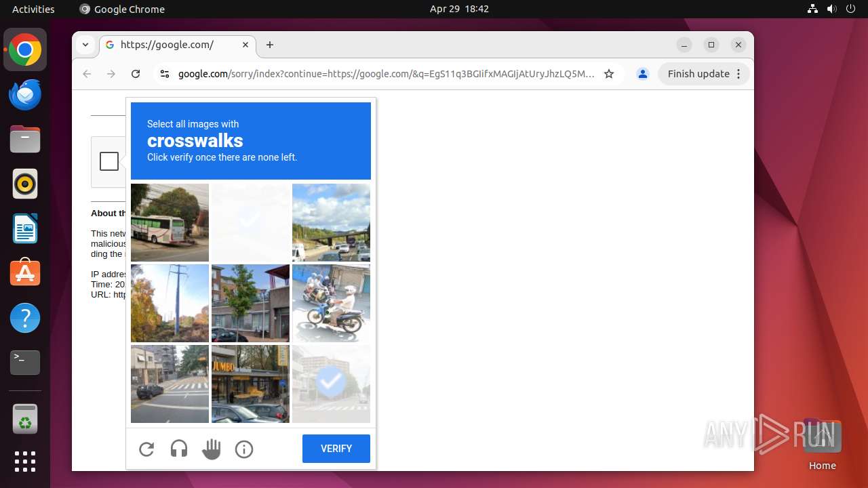Go back to the previous page
The width and height of the screenshot is (868, 488).
(87, 74)
